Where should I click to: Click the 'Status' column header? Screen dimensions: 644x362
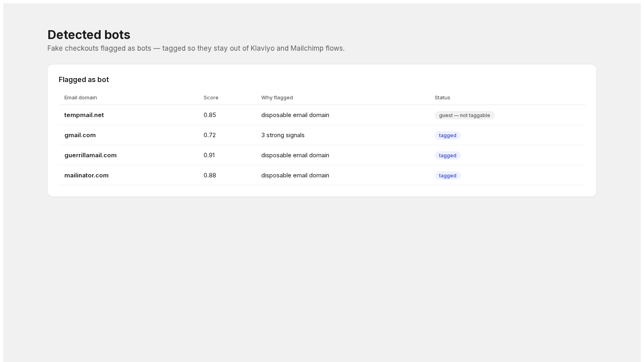pos(442,98)
